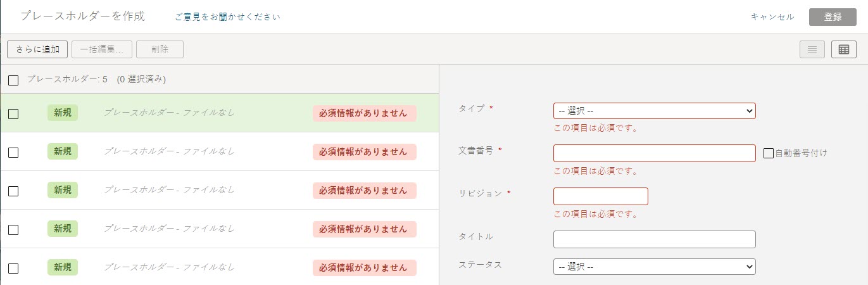Click さらに追加 button
868x285 pixels.
coord(37,49)
